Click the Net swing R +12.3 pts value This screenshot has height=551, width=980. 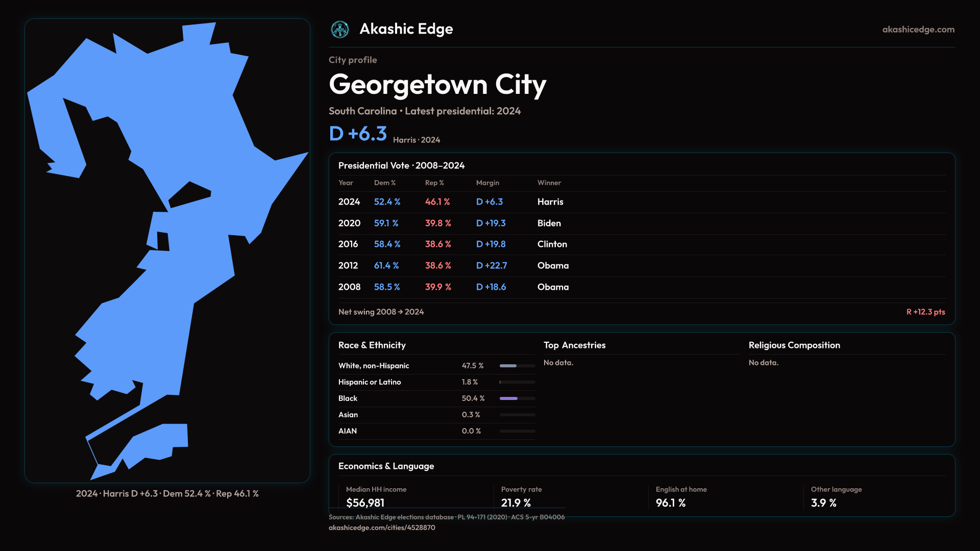coord(925,312)
